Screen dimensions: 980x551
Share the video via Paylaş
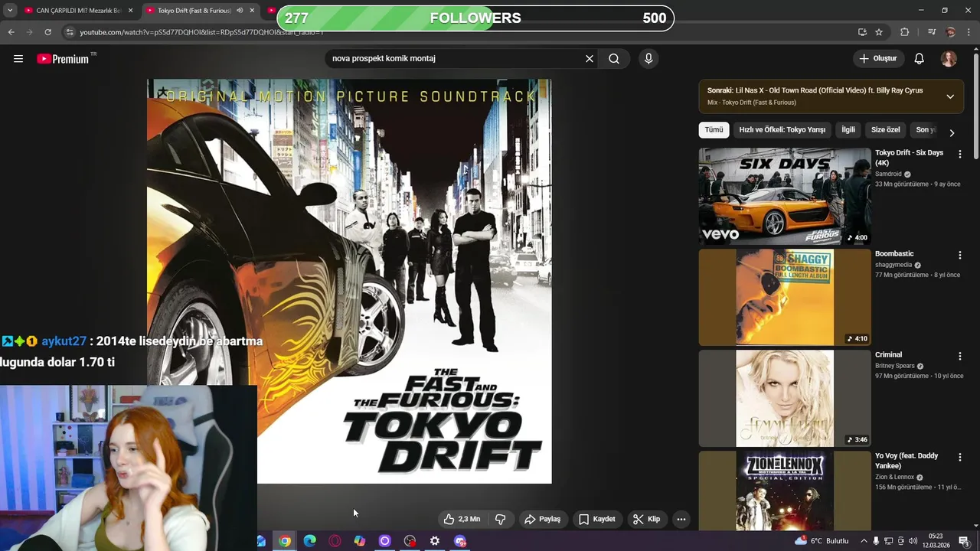(x=543, y=519)
